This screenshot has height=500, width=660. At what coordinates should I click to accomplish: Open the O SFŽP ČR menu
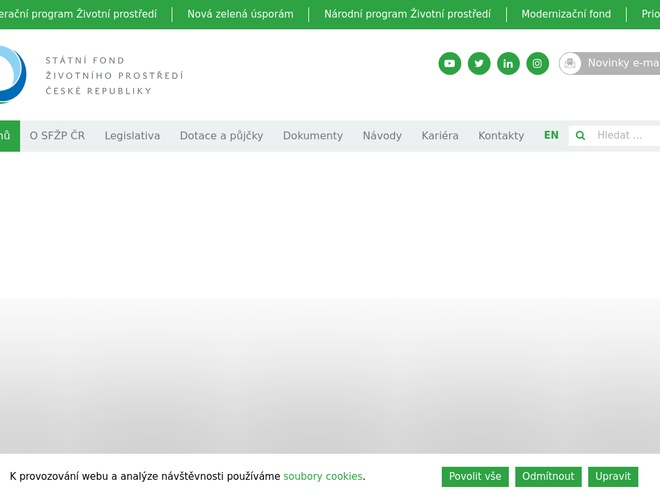point(57,136)
